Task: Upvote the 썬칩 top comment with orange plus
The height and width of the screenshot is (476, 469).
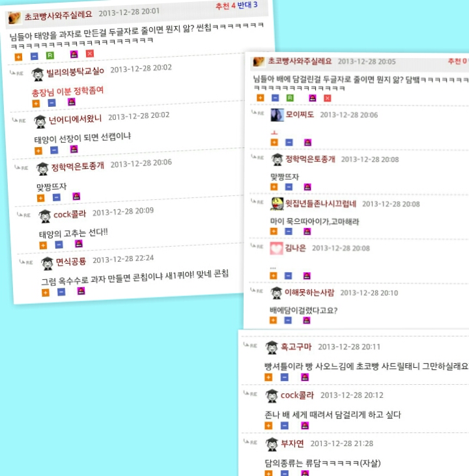Action: point(18,57)
